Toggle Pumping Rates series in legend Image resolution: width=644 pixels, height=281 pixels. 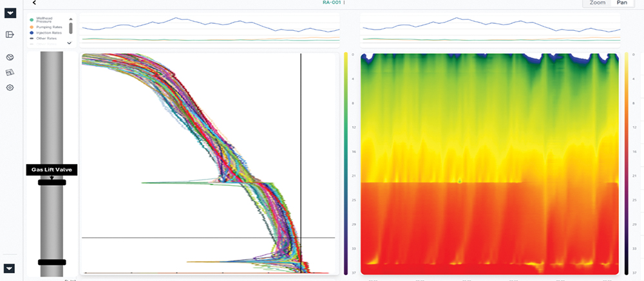49,27
